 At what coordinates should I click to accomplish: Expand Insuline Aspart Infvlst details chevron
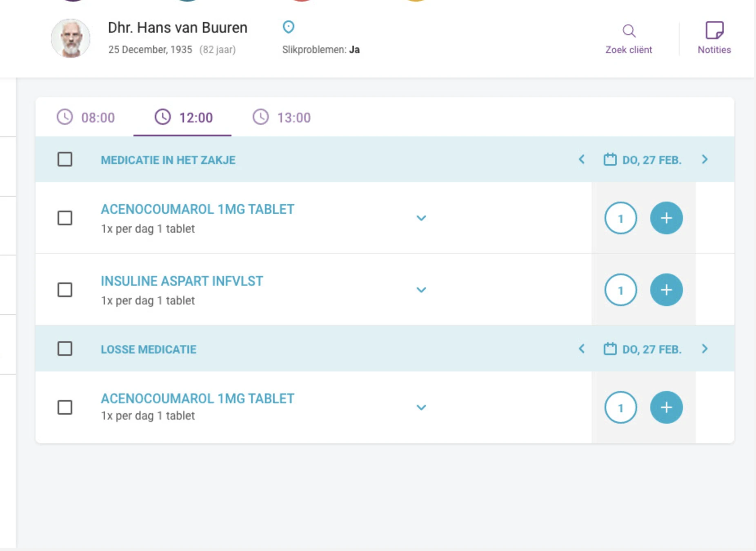click(x=421, y=290)
